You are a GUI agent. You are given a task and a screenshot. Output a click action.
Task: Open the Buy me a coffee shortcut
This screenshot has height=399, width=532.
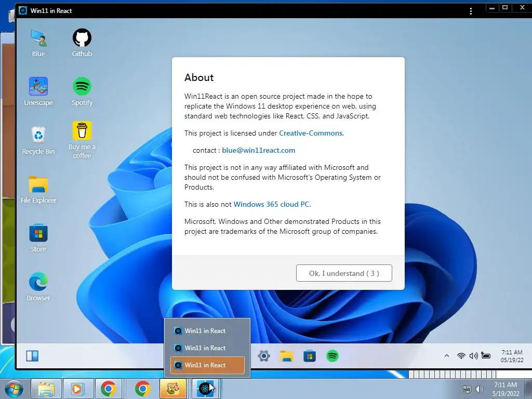(82, 140)
